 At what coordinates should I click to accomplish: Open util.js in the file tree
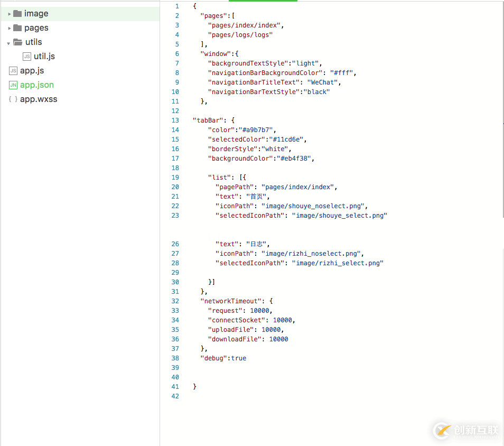[44, 57]
